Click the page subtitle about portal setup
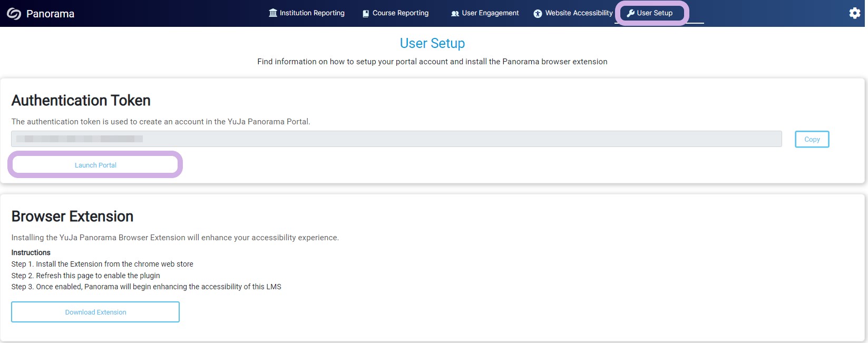The height and width of the screenshot is (343, 868). coord(432,62)
